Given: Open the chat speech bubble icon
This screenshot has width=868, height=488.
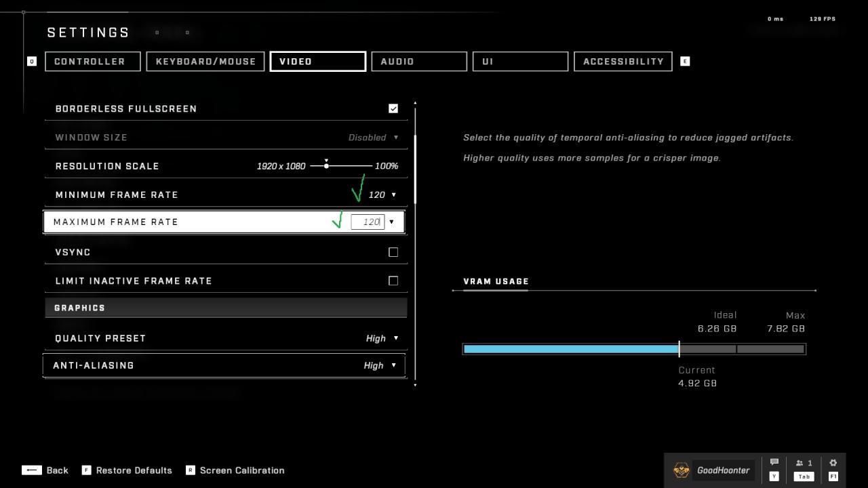Looking at the screenshot, I should point(774,463).
